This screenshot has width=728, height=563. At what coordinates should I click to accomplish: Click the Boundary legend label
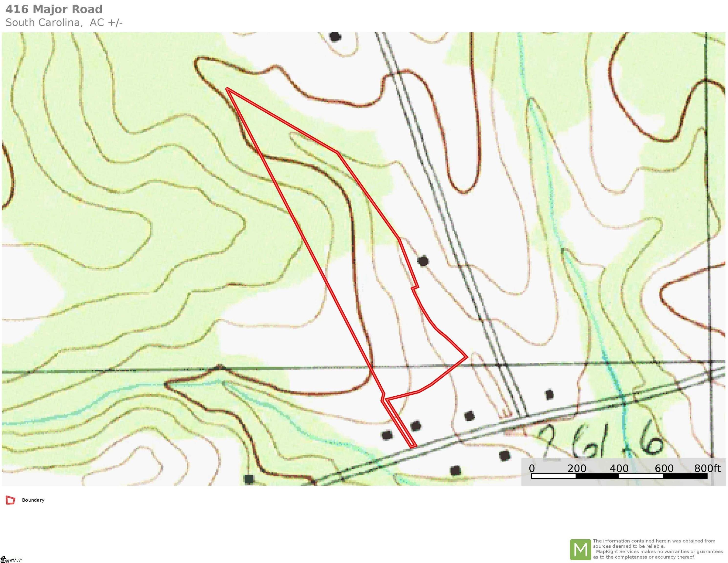33,500
